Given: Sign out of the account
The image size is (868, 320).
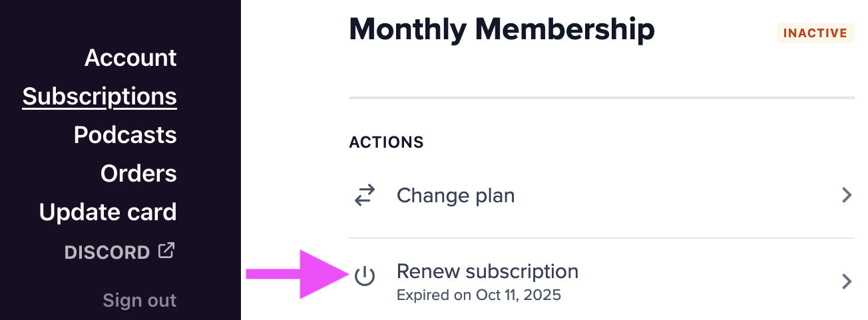Looking at the screenshot, I should click(139, 300).
